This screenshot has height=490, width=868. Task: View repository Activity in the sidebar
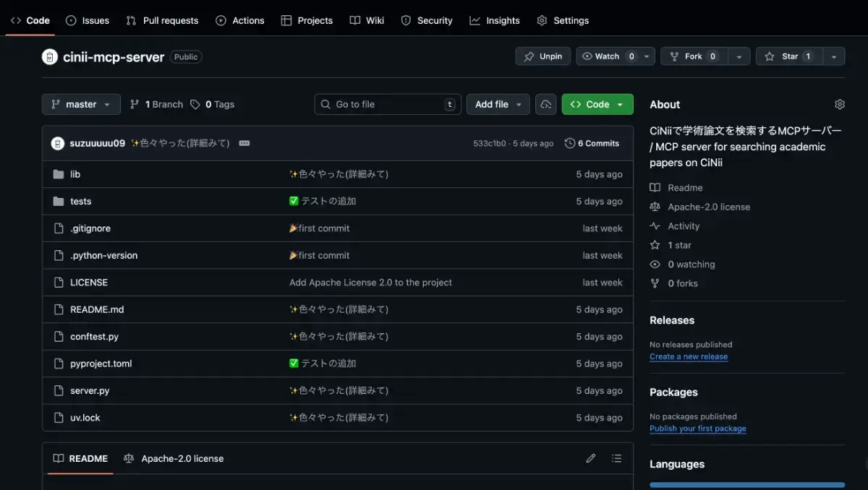[x=681, y=225]
